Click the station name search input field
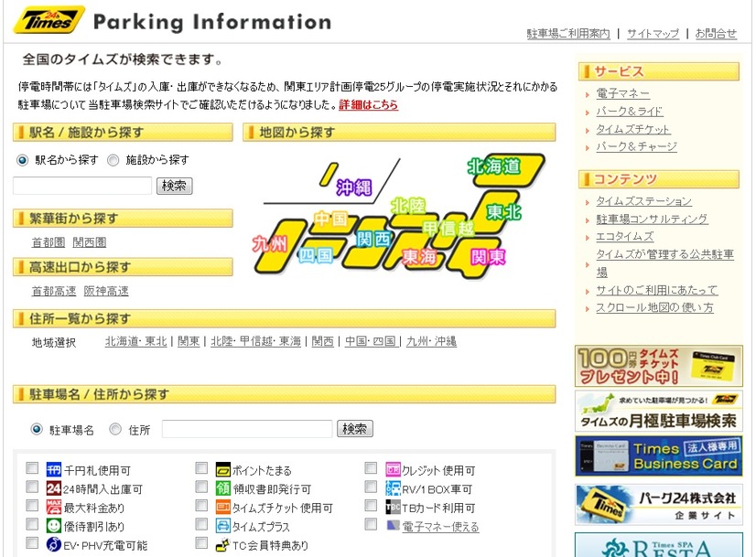The height and width of the screenshot is (557, 756). (82, 186)
